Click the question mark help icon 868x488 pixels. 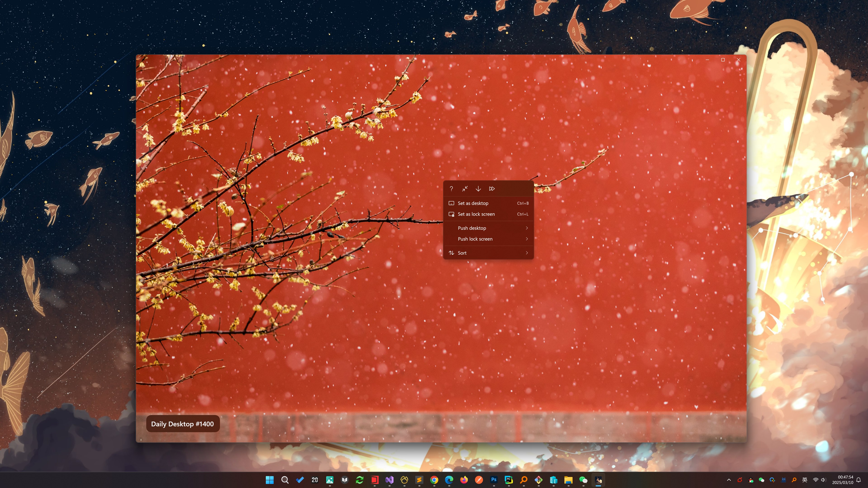451,189
